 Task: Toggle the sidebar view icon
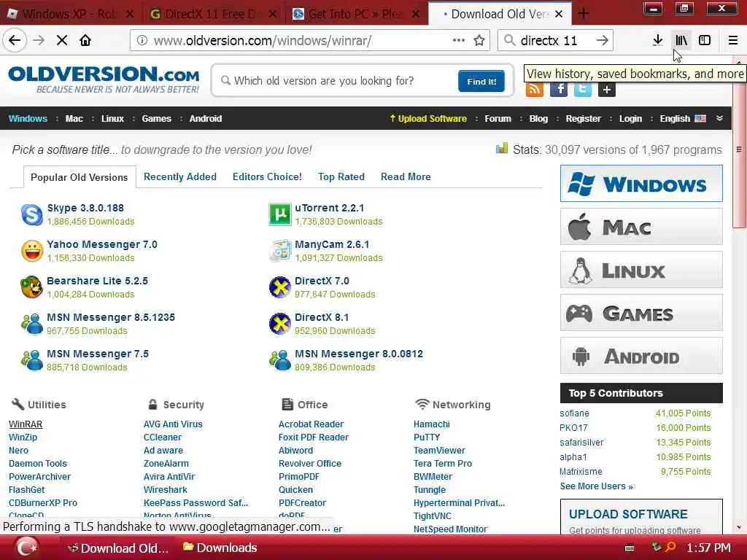[705, 41]
